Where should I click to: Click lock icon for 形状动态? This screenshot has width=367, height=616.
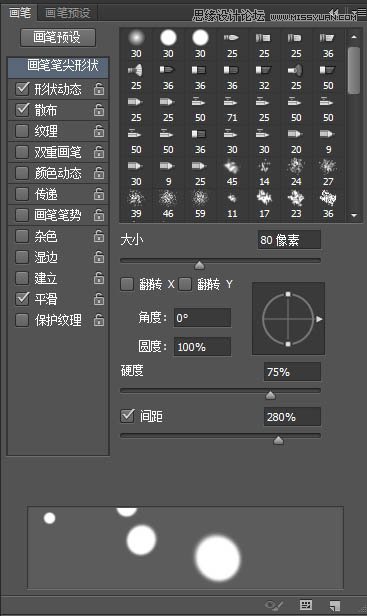[99, 89]
